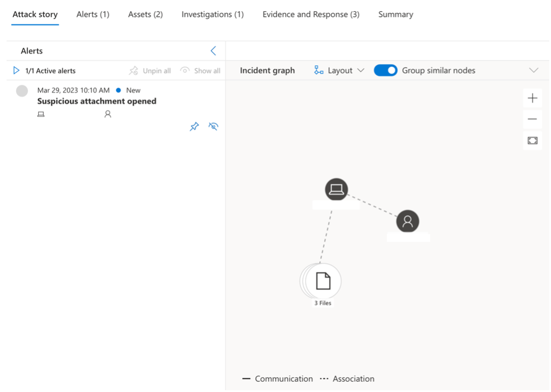The image size is (551, 392).
Task: Open the Layout dropdown
Action: pos(339,71)
